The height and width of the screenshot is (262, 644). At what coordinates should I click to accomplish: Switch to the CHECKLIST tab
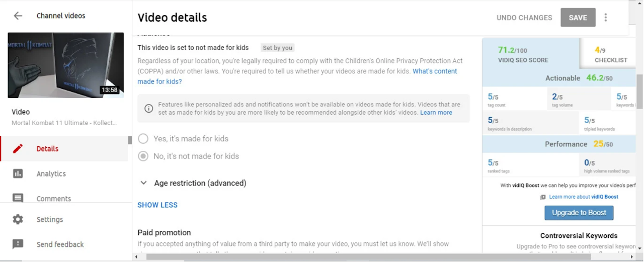[x=611, y=54]
